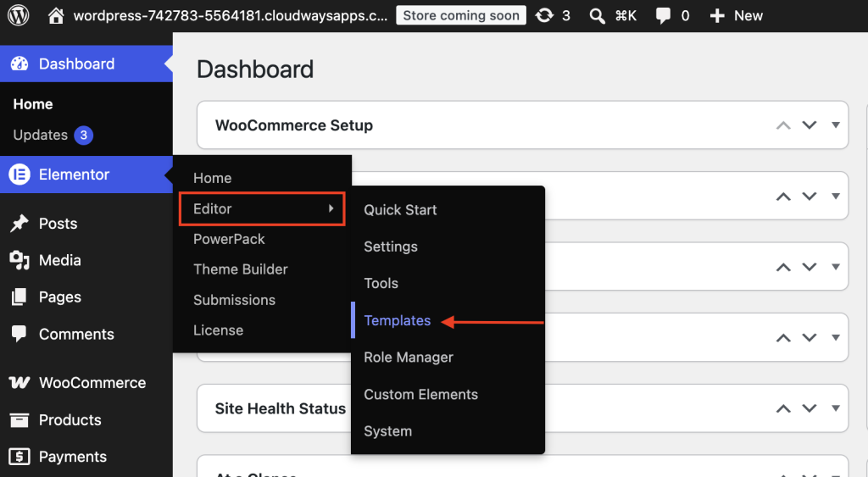Open Tools in Editor submenu
Screen dimensions: 868x477
click(381, 283)
